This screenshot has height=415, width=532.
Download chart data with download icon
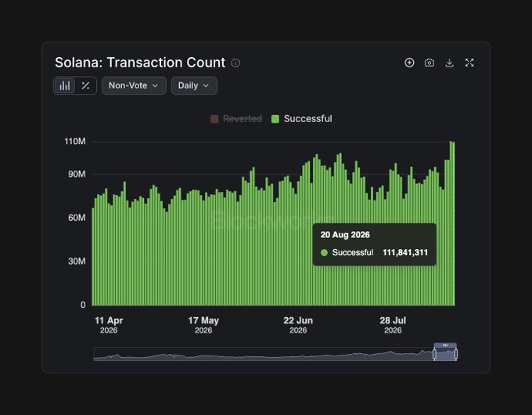pyautogui.click(x=449, y=63)
